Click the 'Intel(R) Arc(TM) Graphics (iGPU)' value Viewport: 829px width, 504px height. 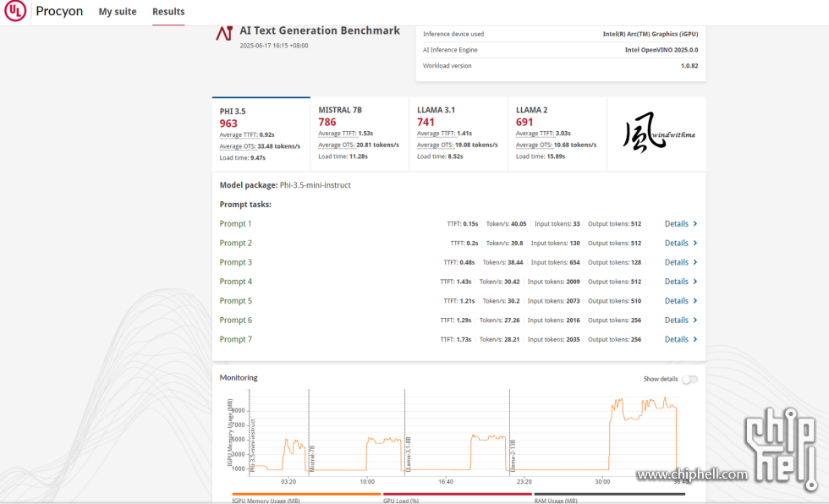point(651,34)
